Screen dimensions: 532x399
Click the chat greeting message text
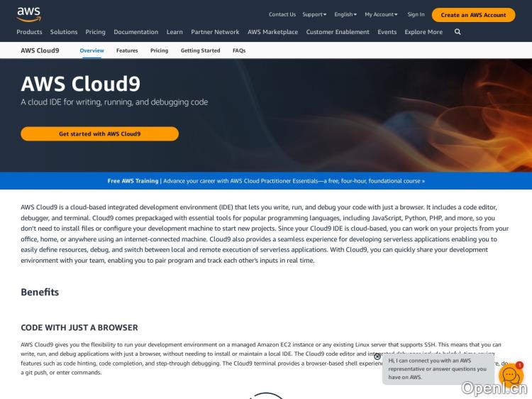coord(437,368)
